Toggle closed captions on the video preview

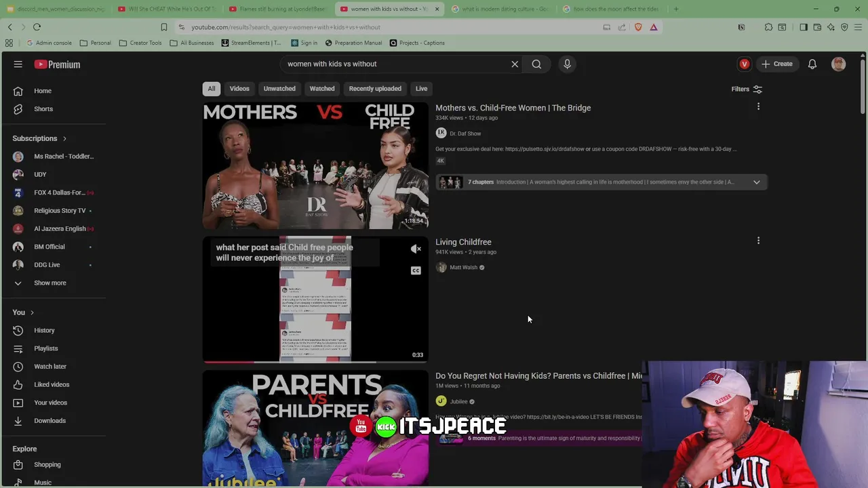416,270
